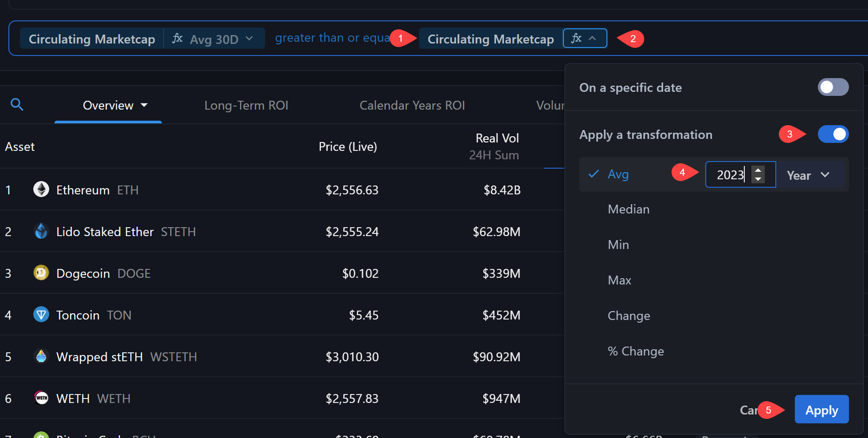868x438 pixels.
Task: Open the Year period dropdown
Action: point(809,175)
